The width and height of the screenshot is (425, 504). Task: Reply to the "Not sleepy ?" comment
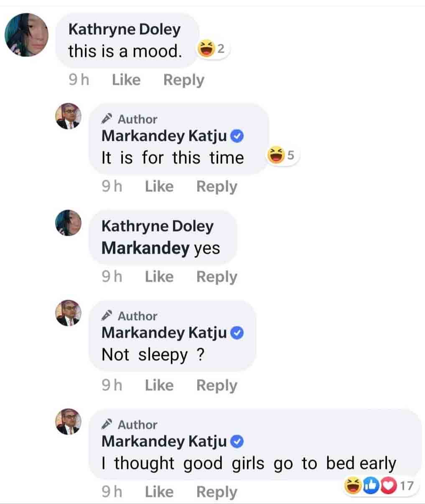(216, 385)
